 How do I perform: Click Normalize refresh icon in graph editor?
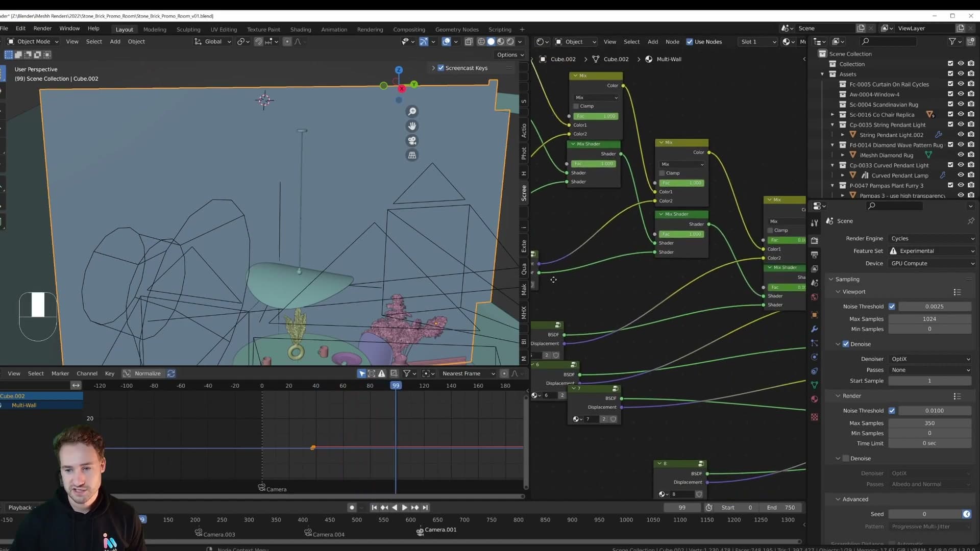[x=171, y=373]
